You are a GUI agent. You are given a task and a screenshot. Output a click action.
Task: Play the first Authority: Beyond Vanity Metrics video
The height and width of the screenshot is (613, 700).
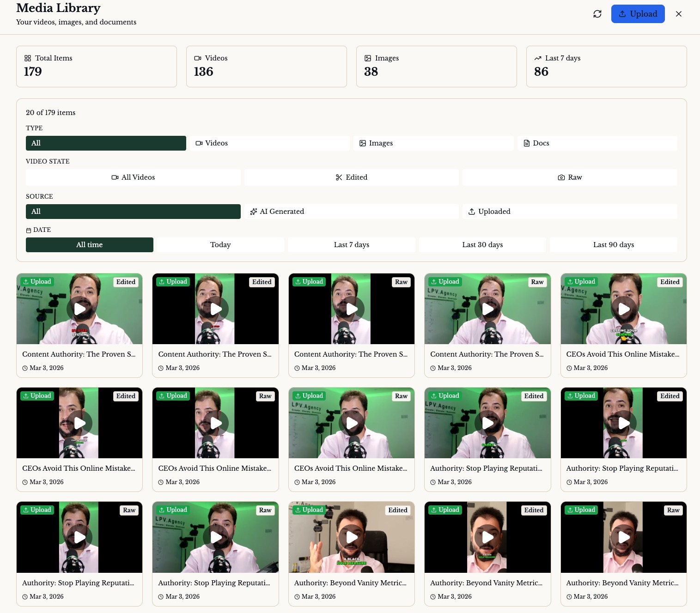click(x=351, y=537)
